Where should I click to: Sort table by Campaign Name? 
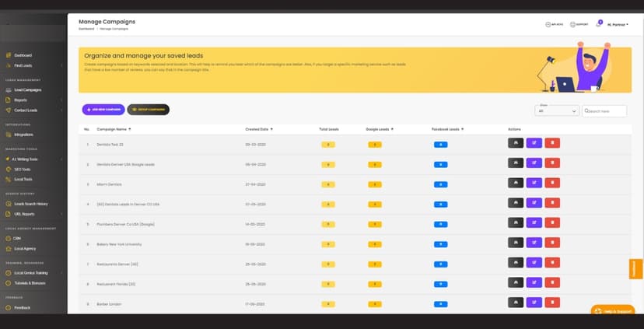pyautogui.click(x=114, y=129)
